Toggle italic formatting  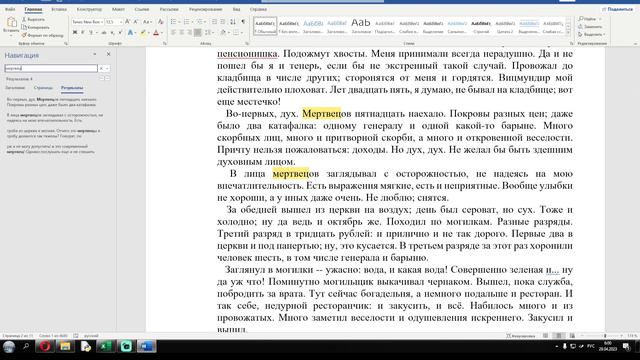click(82, 32)
